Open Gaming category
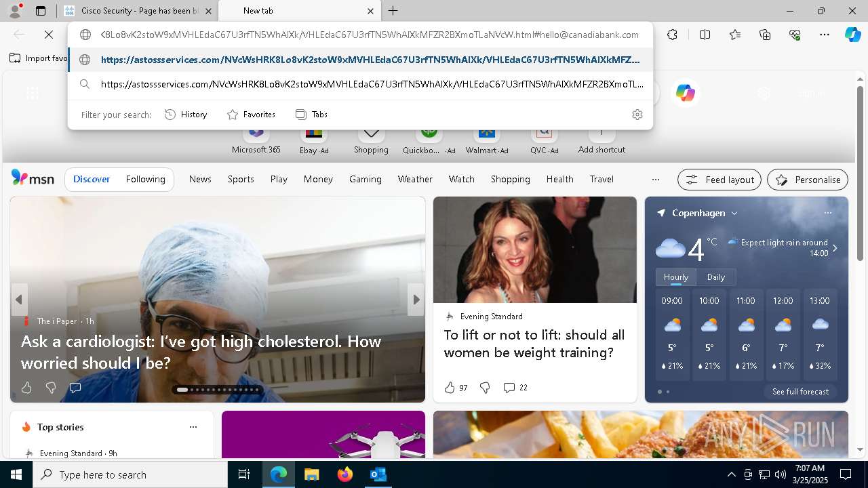 point(366,180)
